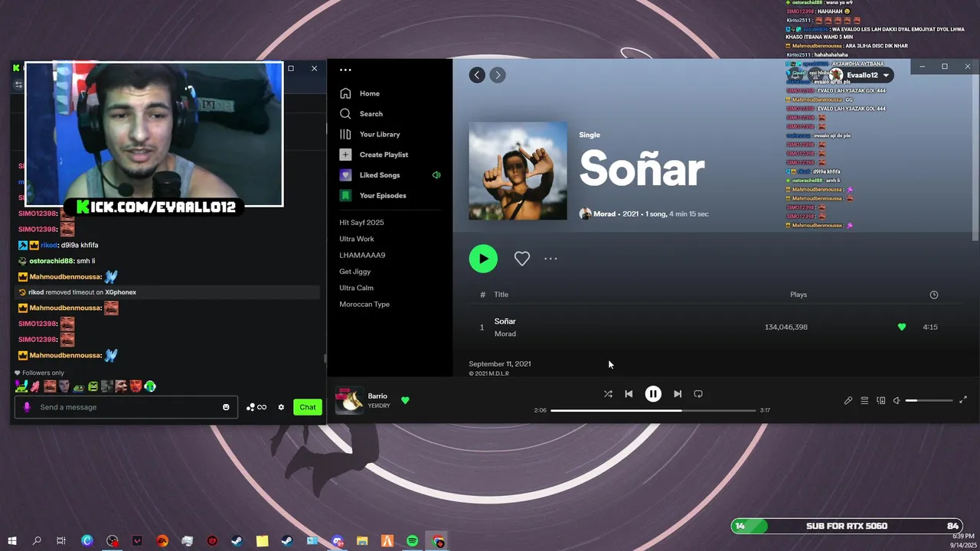Open the play queue icon

pos(864,400)
